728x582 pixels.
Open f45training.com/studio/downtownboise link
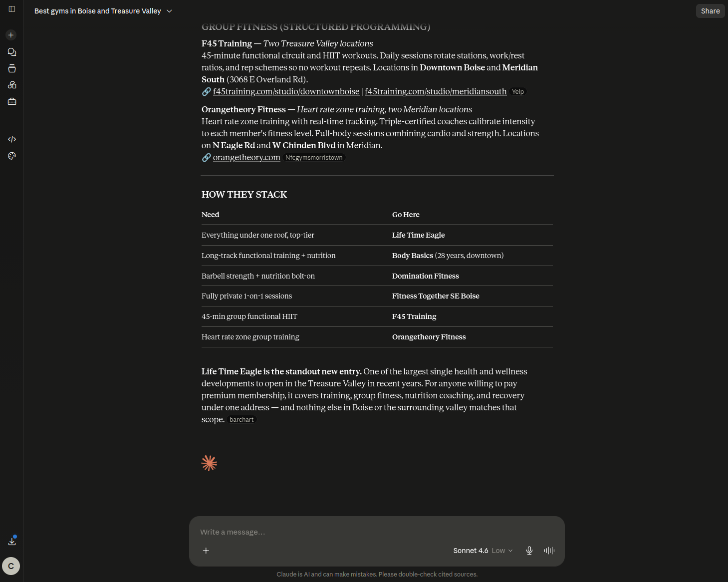pyautogui.click(x=286, y=91)
